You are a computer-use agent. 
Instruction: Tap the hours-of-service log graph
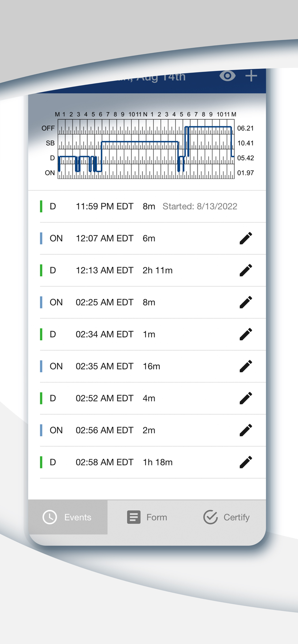(146, 149)
